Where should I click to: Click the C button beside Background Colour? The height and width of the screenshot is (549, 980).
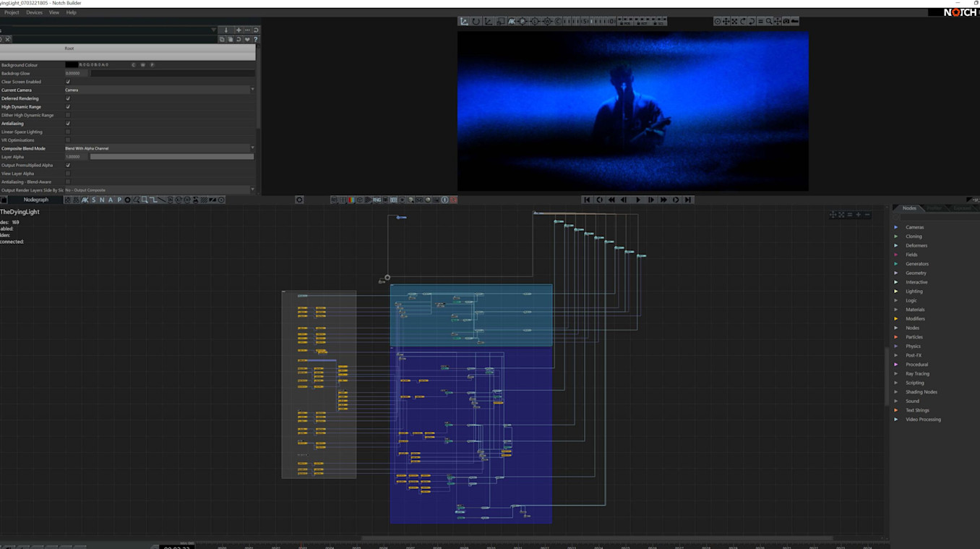coord(134,65)
